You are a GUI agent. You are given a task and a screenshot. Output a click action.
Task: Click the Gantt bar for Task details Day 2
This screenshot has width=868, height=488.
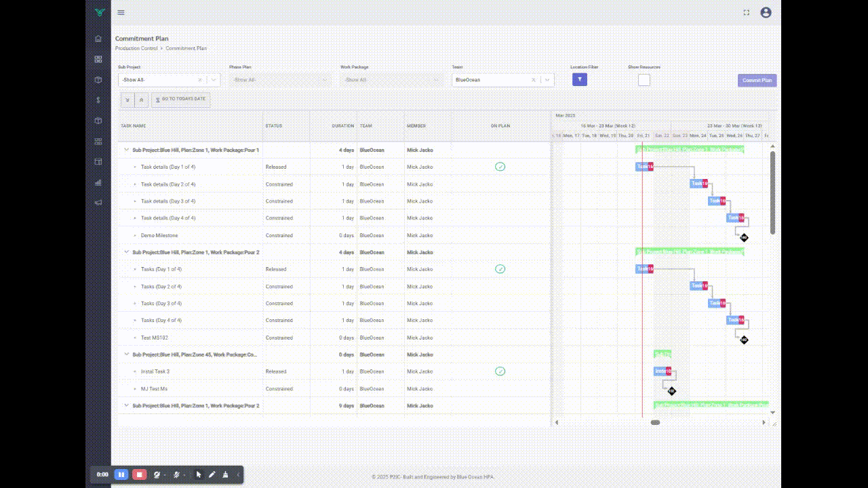point(699,184)
